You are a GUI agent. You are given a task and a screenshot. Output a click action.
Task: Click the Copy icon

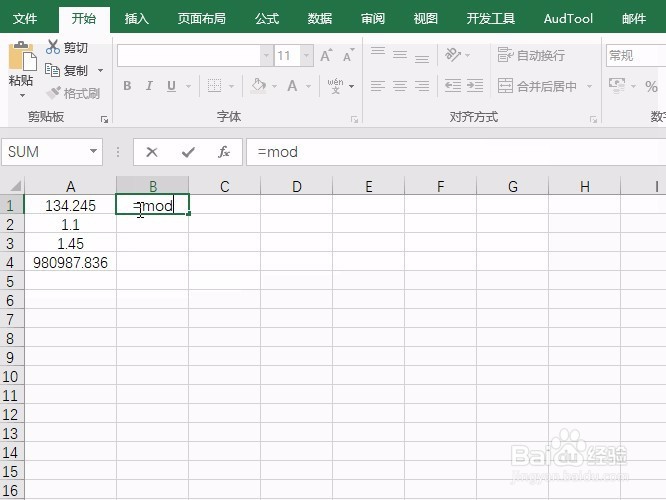(53, 70)
